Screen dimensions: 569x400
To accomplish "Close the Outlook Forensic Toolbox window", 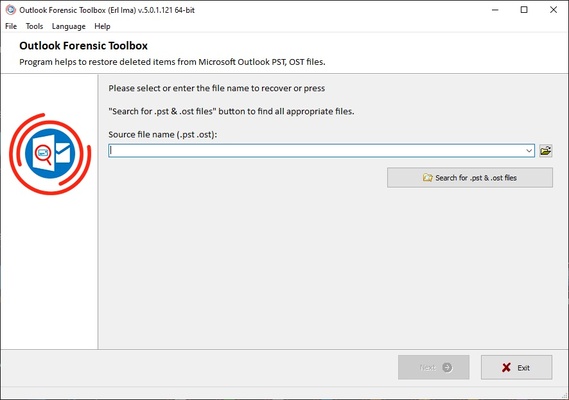I will click(553, 10).
